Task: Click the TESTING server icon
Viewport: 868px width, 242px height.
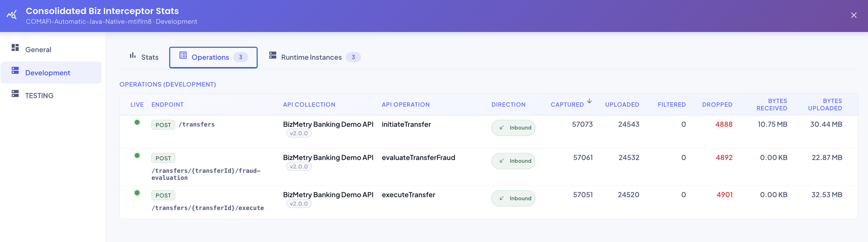Action: 15,93
